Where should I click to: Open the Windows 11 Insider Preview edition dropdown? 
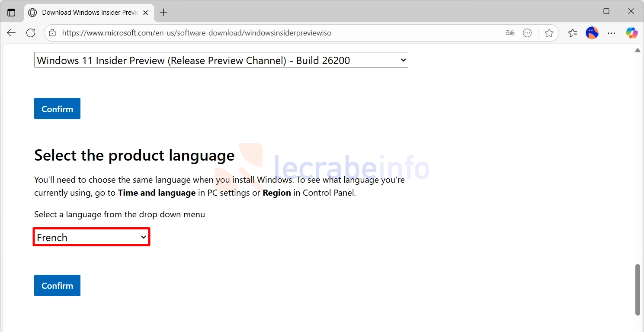tap(221, 60)
